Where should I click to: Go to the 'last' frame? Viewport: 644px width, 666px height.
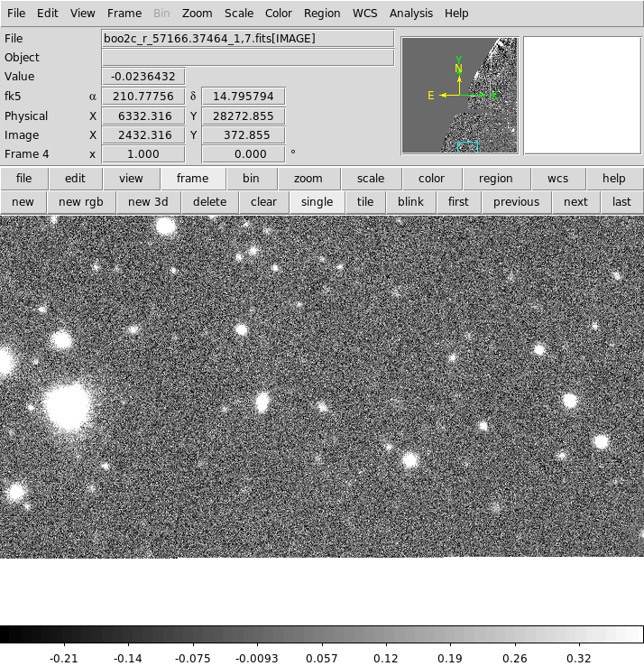click(x=621, y=202)
